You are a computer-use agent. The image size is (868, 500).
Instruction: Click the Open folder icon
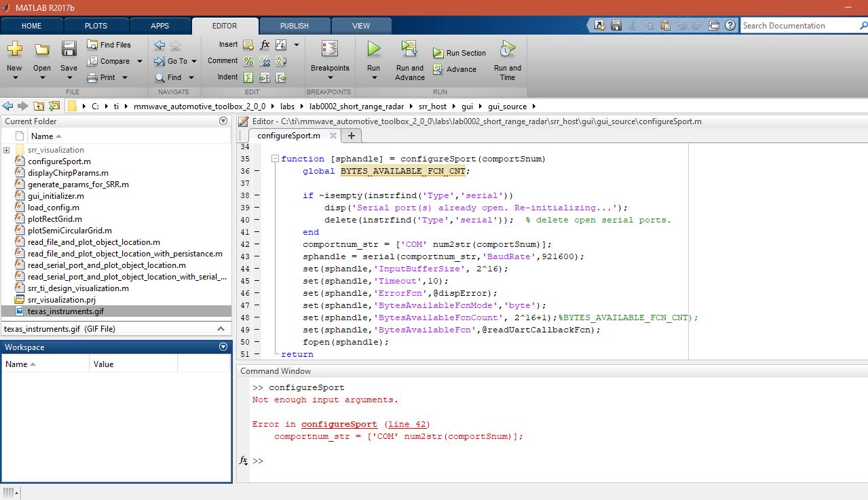tap(42, 50)
